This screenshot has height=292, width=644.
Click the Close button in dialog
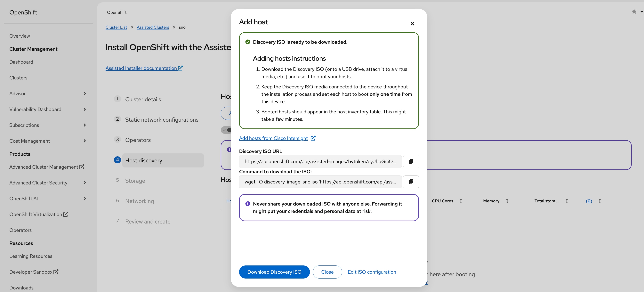pos(327,272)
